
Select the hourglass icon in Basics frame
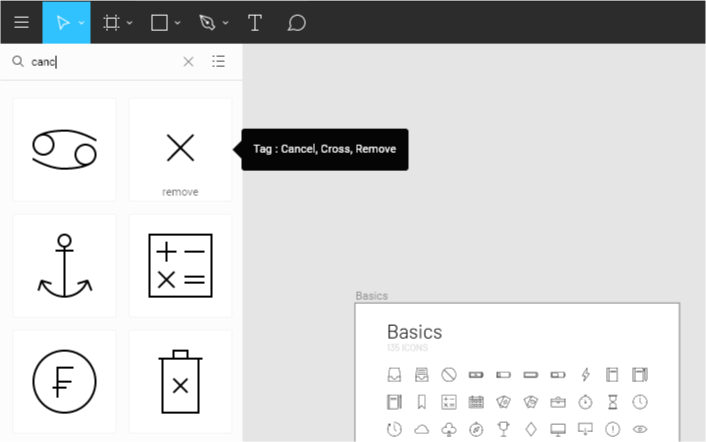(x=612, y=402)
